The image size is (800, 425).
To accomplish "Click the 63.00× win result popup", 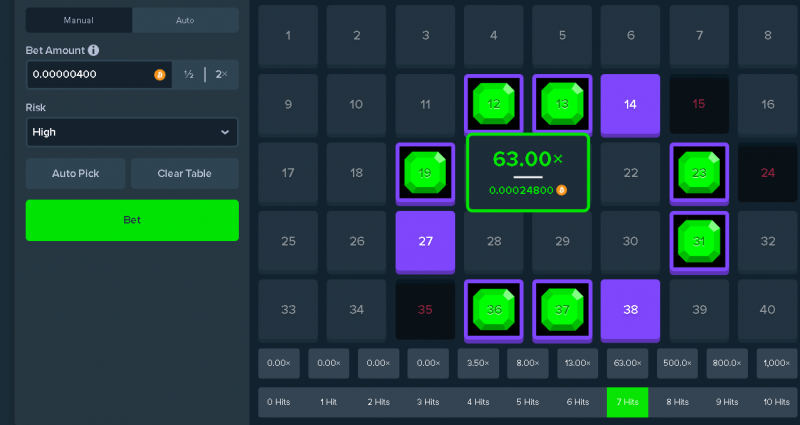I will 528,173.
